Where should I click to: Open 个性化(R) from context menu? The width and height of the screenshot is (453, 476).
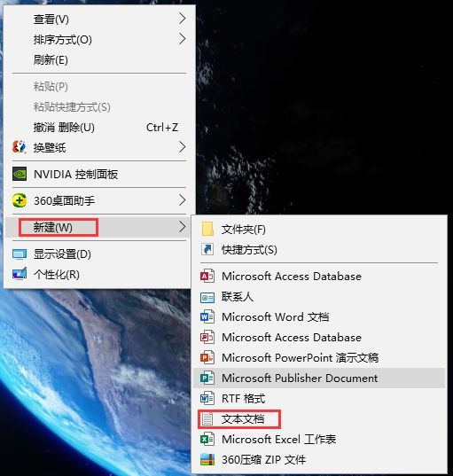pos(99,275)
